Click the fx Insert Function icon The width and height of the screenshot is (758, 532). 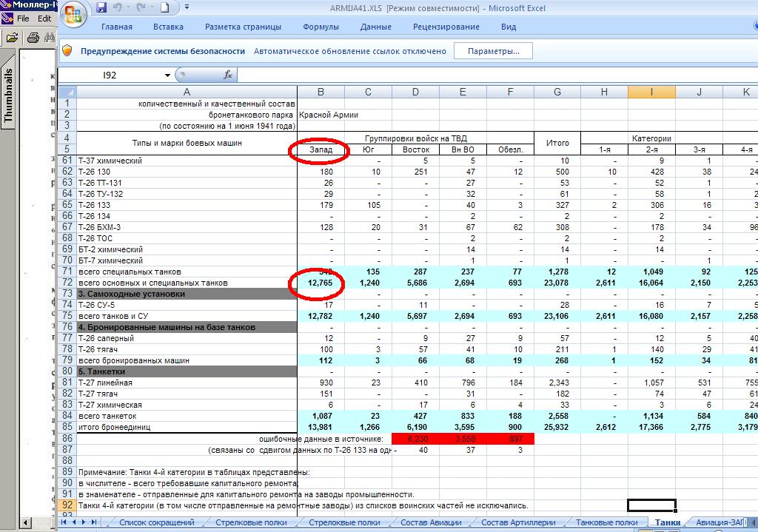[x=228, y=75]
